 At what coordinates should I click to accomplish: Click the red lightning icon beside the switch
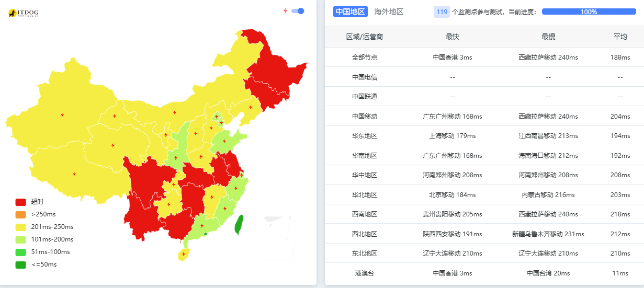(x=285, y=11)
